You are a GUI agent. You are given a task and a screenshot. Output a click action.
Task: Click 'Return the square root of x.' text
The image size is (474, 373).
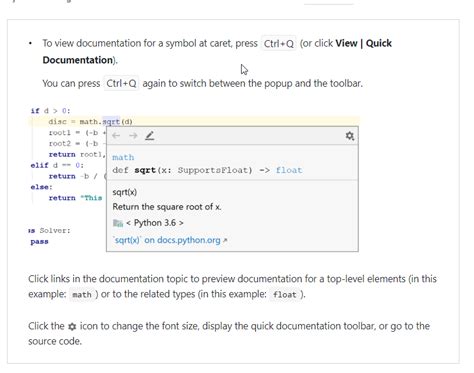pos(167,207)
